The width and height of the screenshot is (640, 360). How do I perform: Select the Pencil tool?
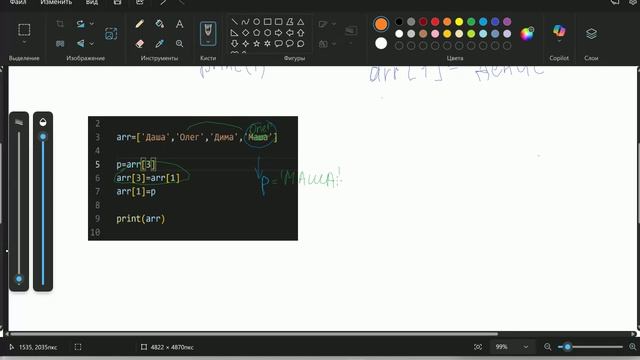coord(140,24)
